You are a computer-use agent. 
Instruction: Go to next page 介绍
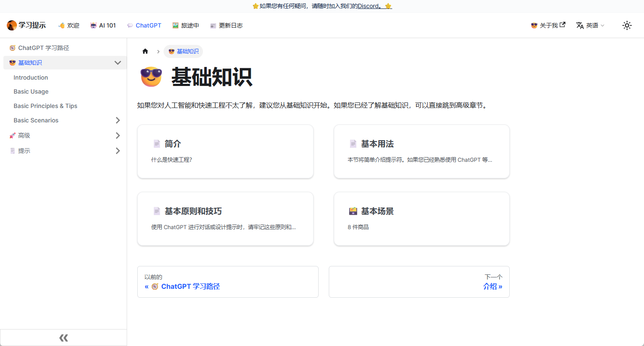coord(419,282)
